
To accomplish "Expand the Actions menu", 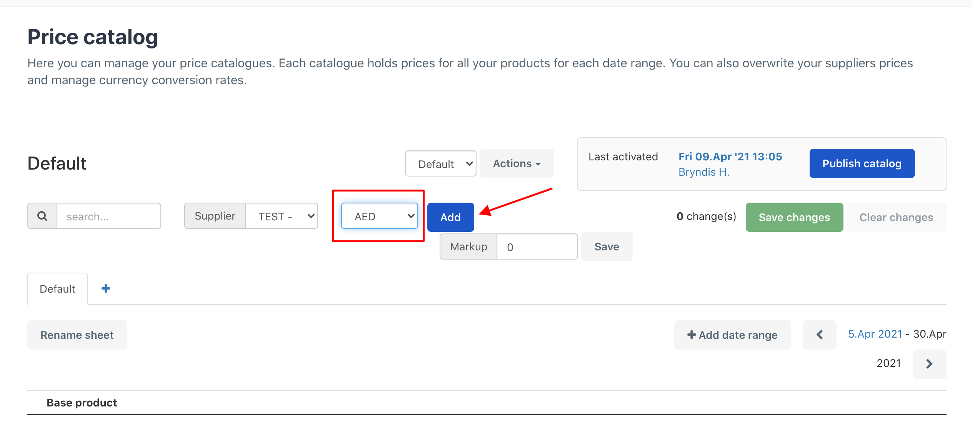I will click(x=517, y=164).
